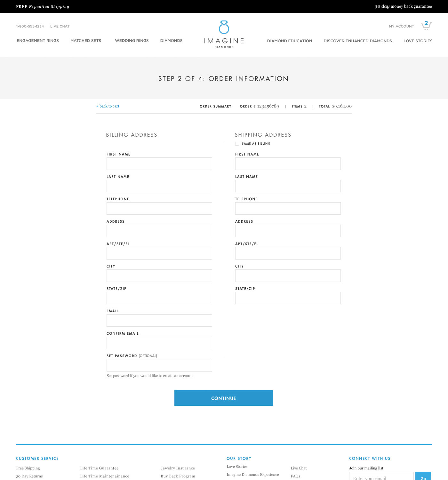Open the Life Time Maintenainance link
448x480 pixels.
[x=105, y=476]
